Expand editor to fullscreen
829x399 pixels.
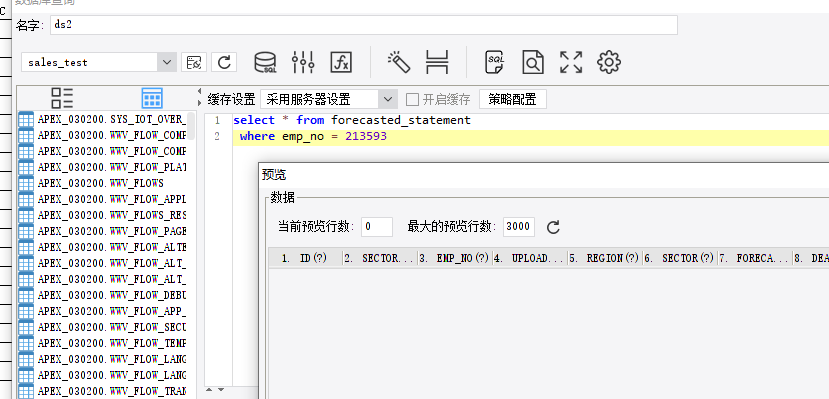(x=571, y=62)
